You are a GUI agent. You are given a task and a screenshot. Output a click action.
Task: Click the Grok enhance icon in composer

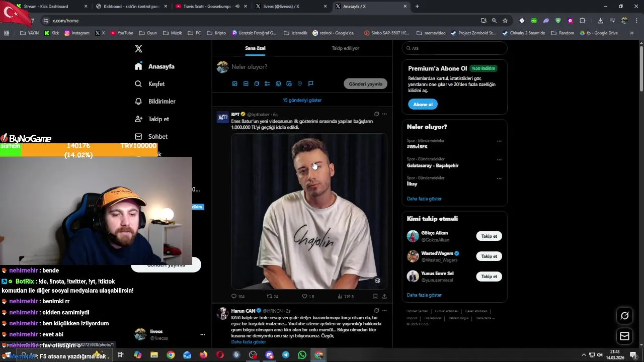point(257,84)
